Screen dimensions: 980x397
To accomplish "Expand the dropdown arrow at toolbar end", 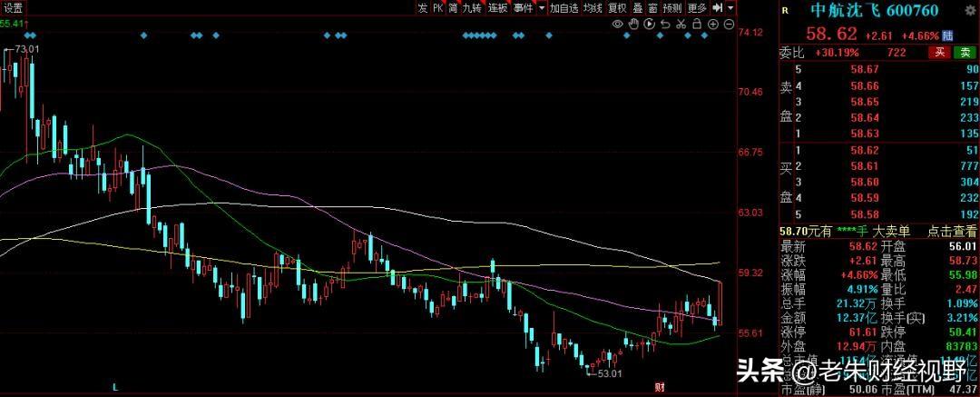I will (730, 7).
